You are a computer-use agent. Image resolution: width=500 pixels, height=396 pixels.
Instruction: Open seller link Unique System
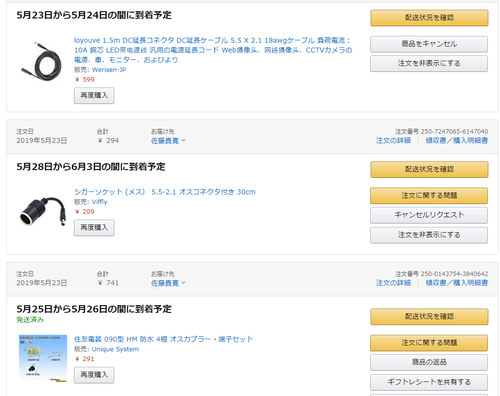115,349
